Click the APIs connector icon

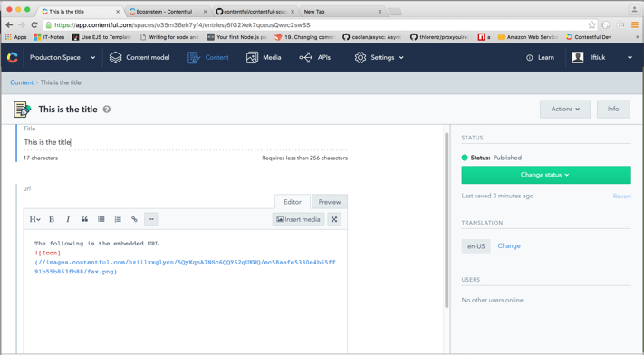305,58
